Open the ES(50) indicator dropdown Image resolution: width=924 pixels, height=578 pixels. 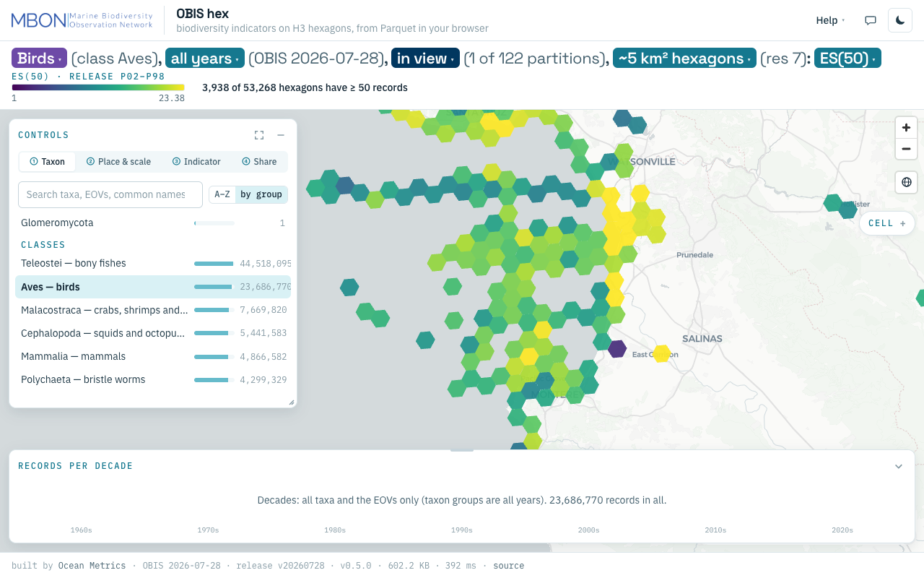click(x=847, y=59)
